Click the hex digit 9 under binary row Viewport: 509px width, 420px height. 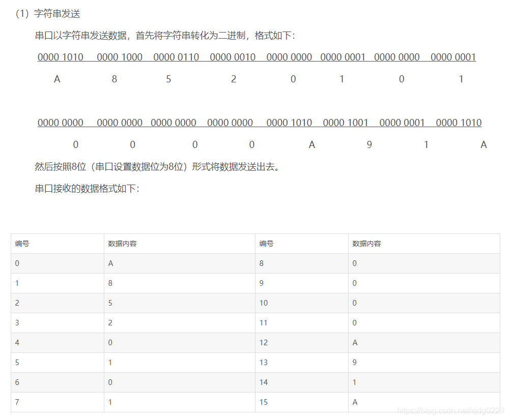click(x=369, y=144)
